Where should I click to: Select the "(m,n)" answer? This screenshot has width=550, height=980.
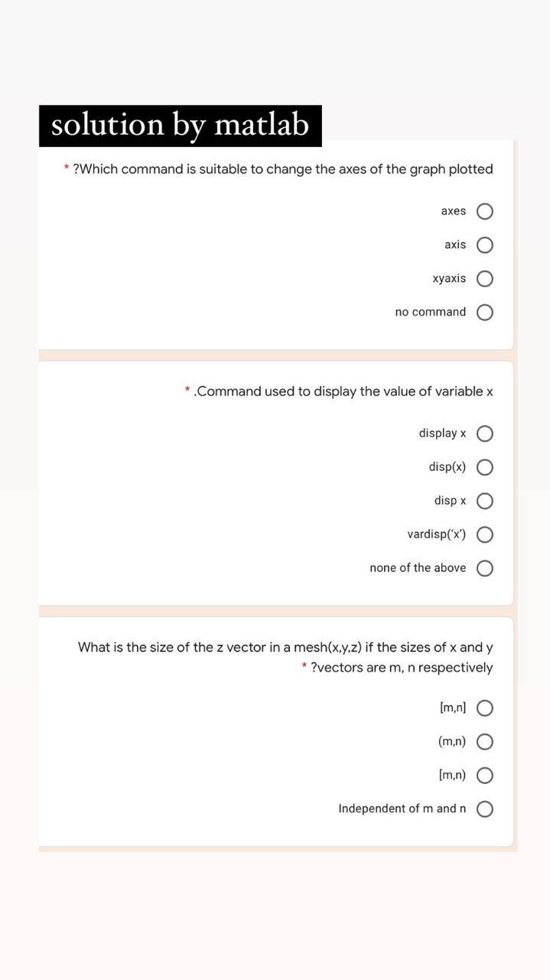[485, 741]
